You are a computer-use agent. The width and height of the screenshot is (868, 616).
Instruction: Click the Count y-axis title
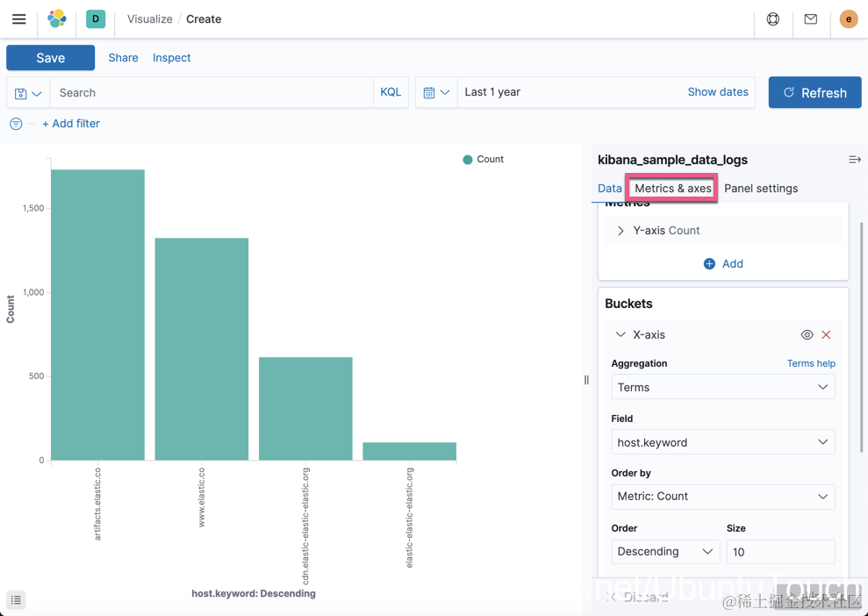[11, 309]
